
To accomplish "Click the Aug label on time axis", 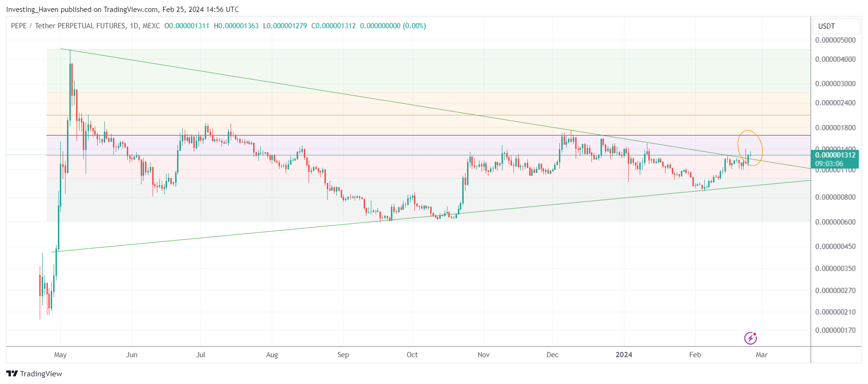I will (x=272, y=355).
